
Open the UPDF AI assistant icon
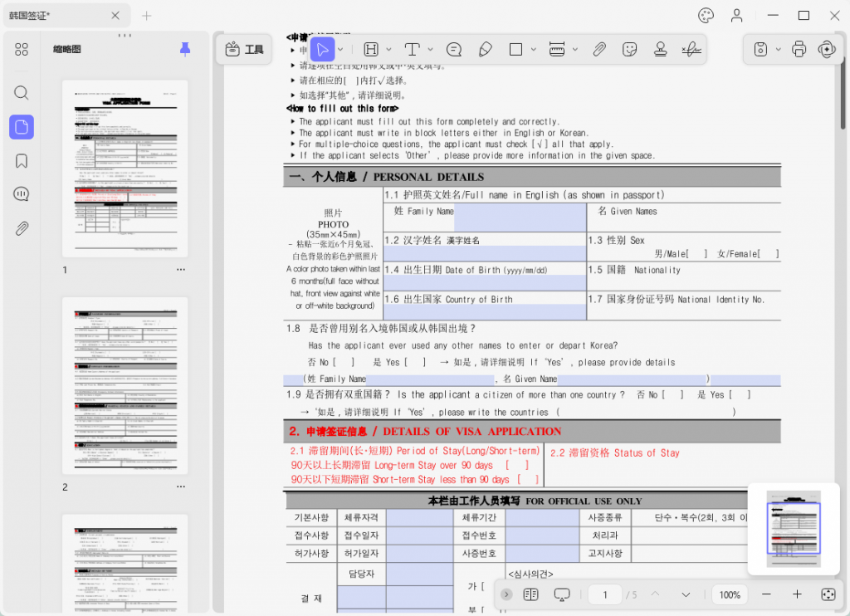pos(828,50)
